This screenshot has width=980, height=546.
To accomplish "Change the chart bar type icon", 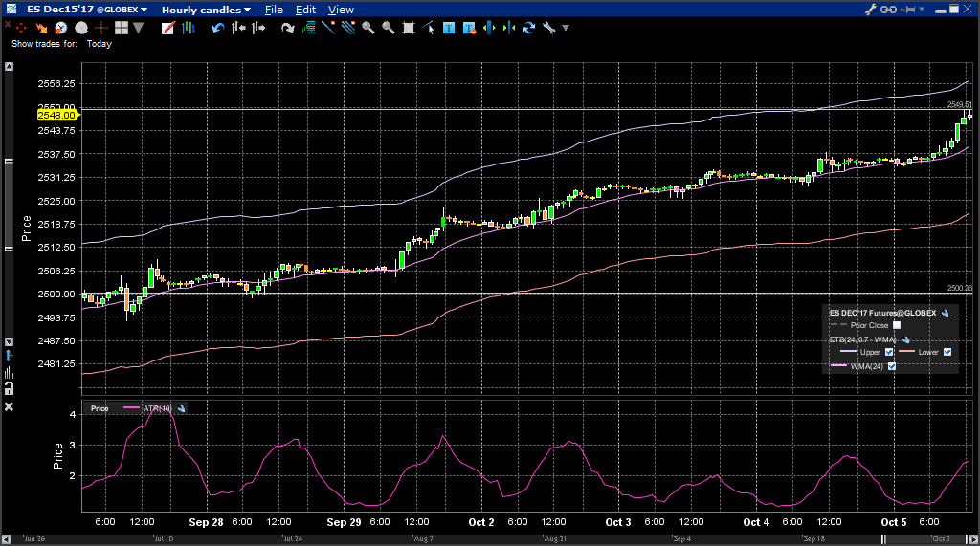I will 189,28.
